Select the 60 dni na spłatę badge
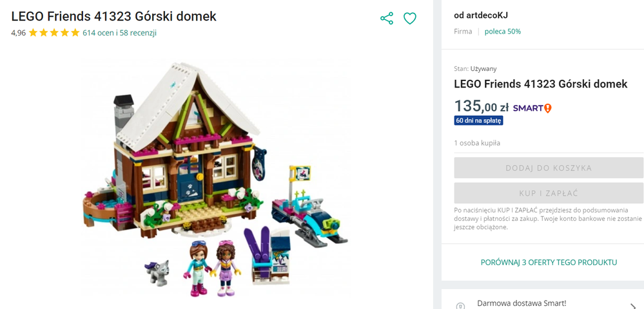The height and width of the screenshot is (309, 644). pyautogui.click(x=478, y=120)
